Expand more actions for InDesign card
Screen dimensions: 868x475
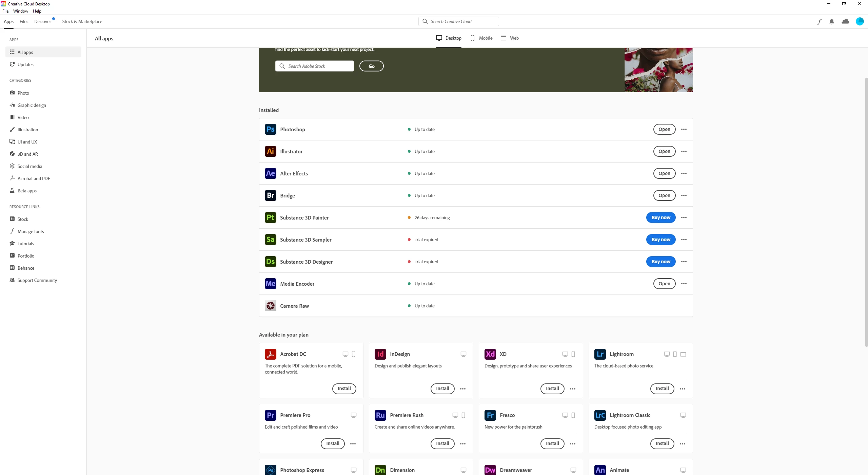click(x=462, y=389)
